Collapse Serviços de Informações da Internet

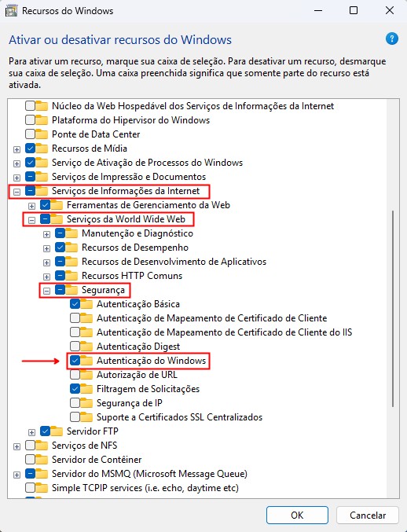(x=16, y=192)
